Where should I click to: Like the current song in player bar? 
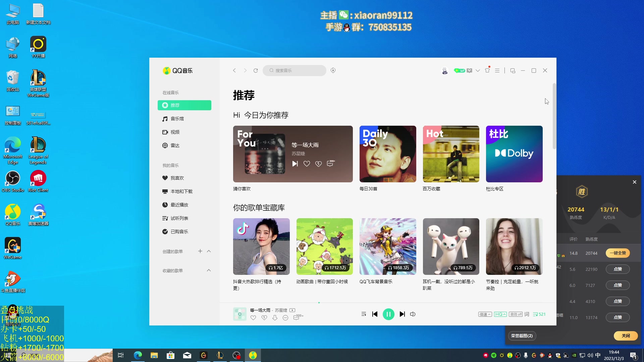click(253, 318)
